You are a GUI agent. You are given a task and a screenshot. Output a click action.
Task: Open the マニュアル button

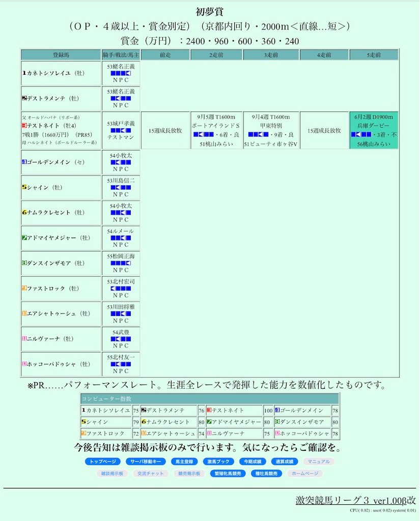(x=319, y=461)
